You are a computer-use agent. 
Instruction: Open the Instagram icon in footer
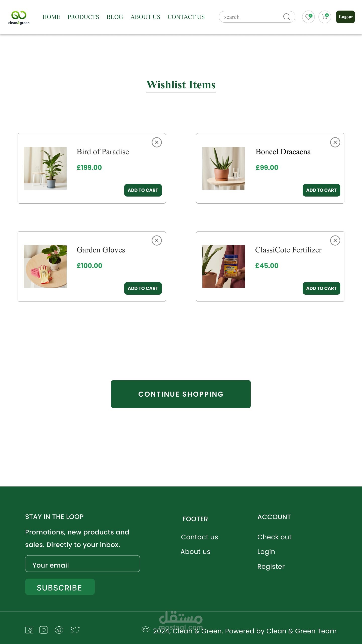pyautogui.click(x=44, y=630)
